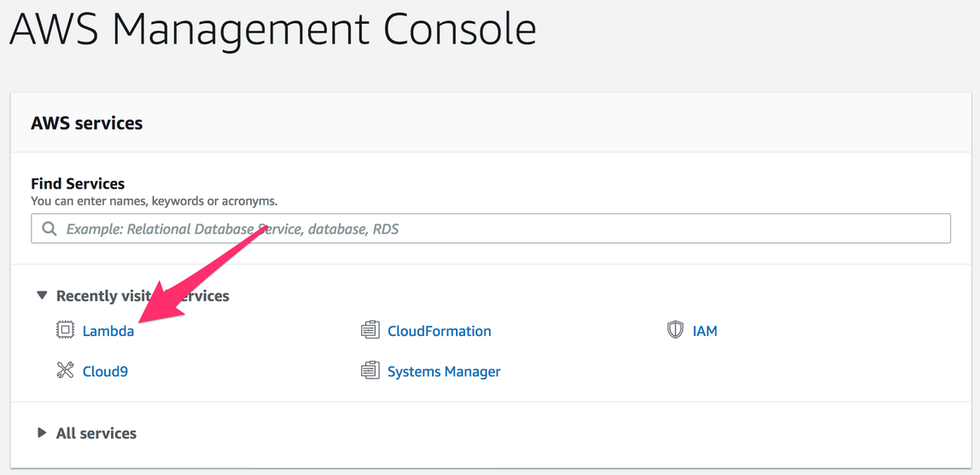Open the CloudFormation service link
Viewport: 980px width, 475px height.
[439, 331]
